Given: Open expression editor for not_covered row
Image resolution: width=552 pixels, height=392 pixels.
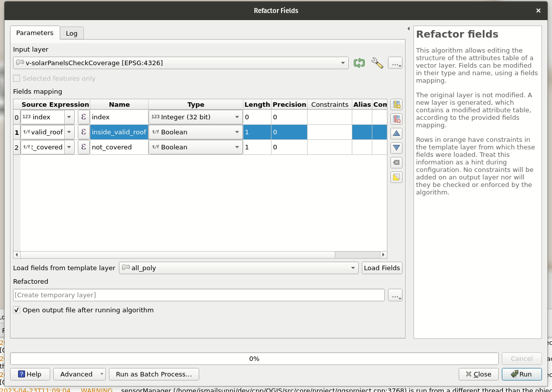Looking at the screenshot, I should (83, 147).
